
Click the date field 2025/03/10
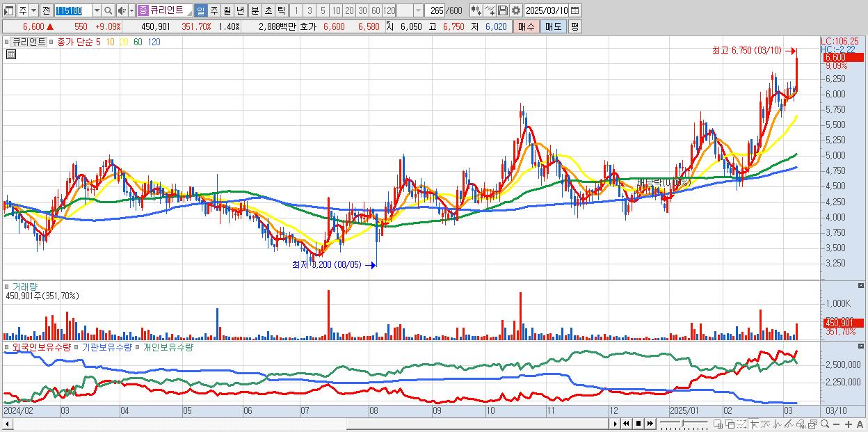pos(547,10)
